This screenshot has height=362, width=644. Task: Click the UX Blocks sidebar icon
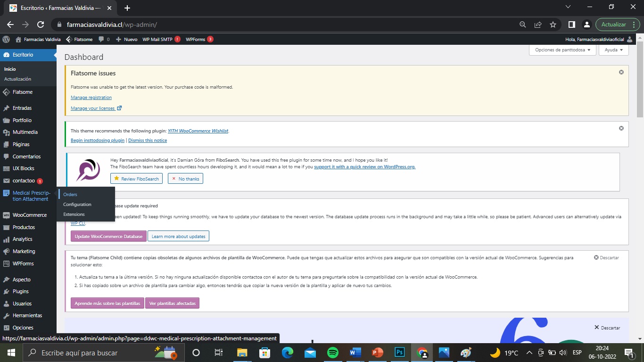(6, 168)
